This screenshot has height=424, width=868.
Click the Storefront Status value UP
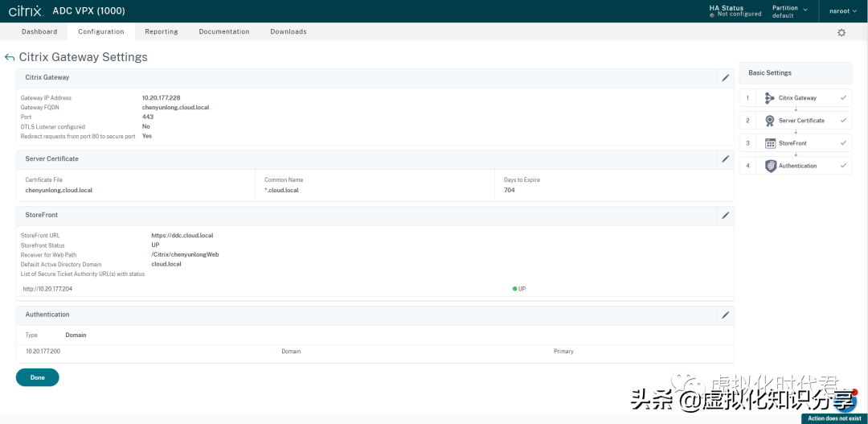156,245
